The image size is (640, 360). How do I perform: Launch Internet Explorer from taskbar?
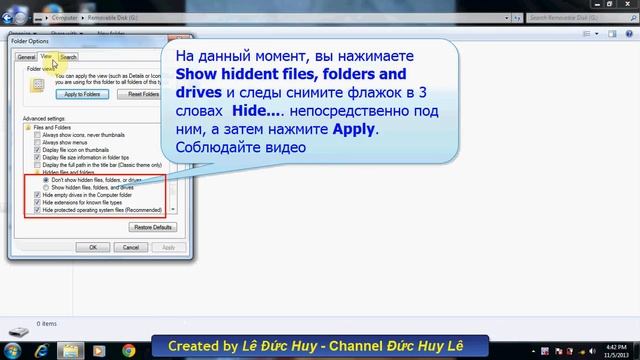point(42,351)
